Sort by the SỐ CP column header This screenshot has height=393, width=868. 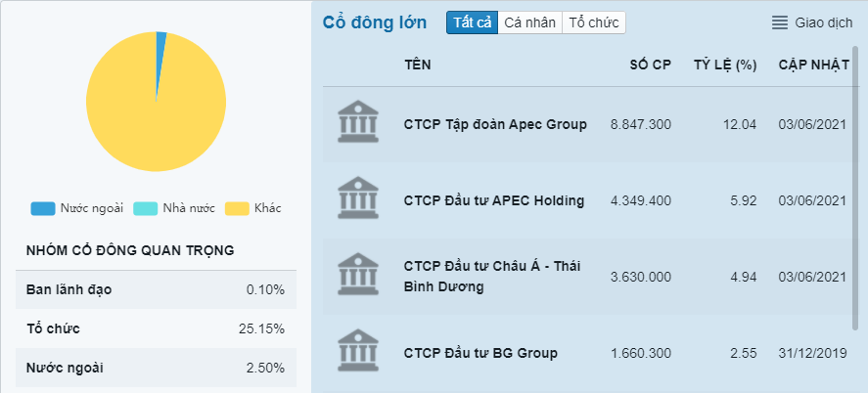pos(650,65)
